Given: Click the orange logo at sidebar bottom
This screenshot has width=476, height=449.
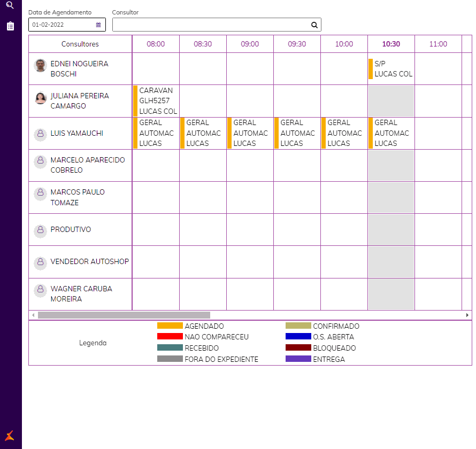Looking at the screenshot, I should point(10,436).
